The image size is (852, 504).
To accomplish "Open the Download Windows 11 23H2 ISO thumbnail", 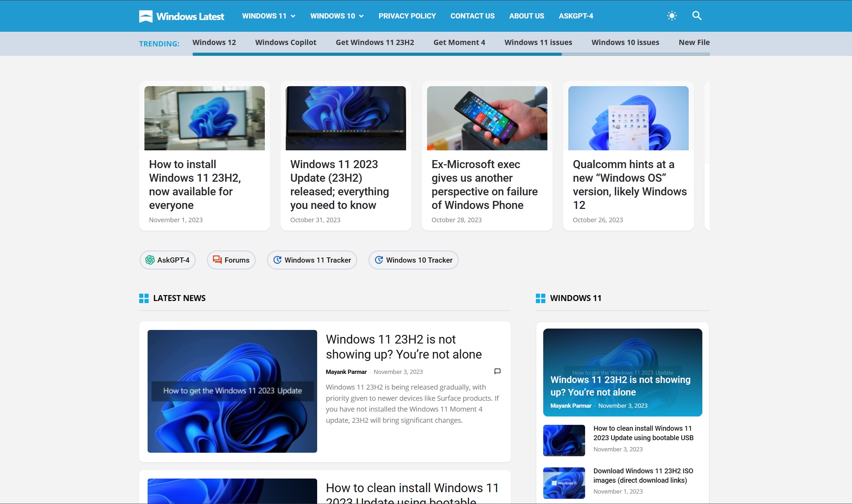I will pos(564,483).
